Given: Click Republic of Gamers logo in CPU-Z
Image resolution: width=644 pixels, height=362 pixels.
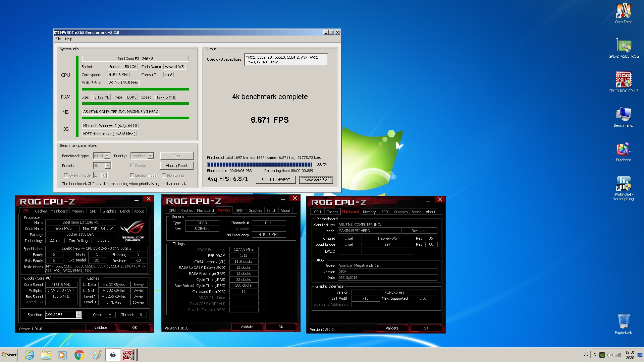Looking at the screenshot, I should point(132,231).
